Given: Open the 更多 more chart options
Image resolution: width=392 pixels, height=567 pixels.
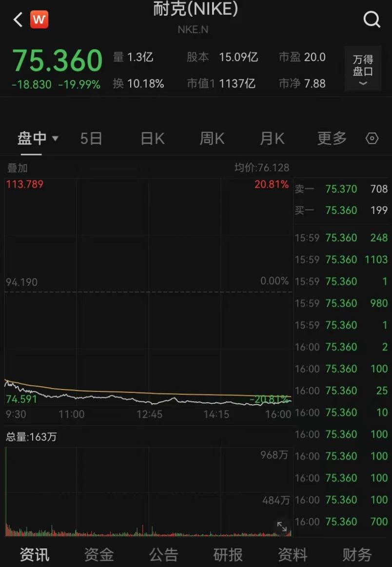Looking at the screenshot, I should (332, 138).
